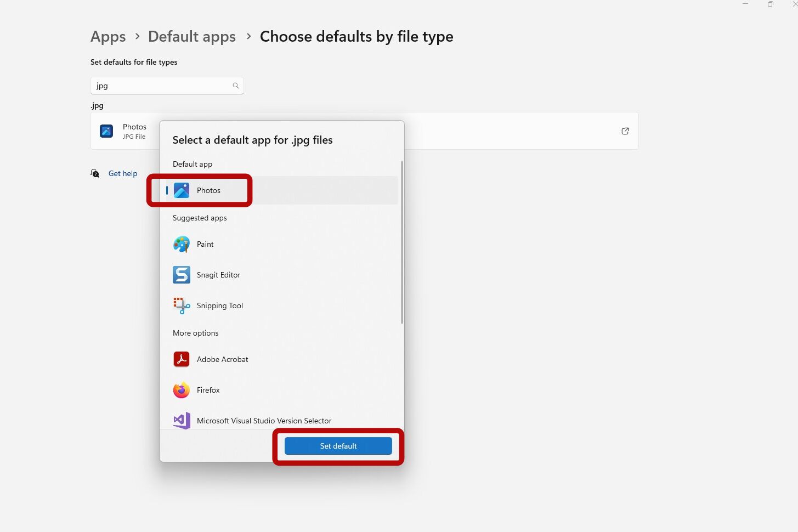798x532 pixels.
Task: Select the 'Firefox' app name
Action: [x=208, y=390]
